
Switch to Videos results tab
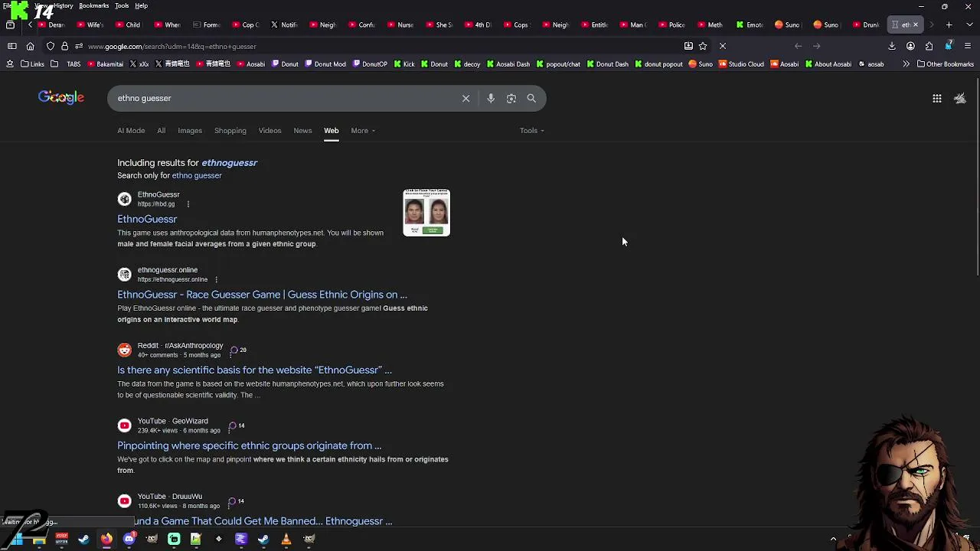(x=269, y=131)
